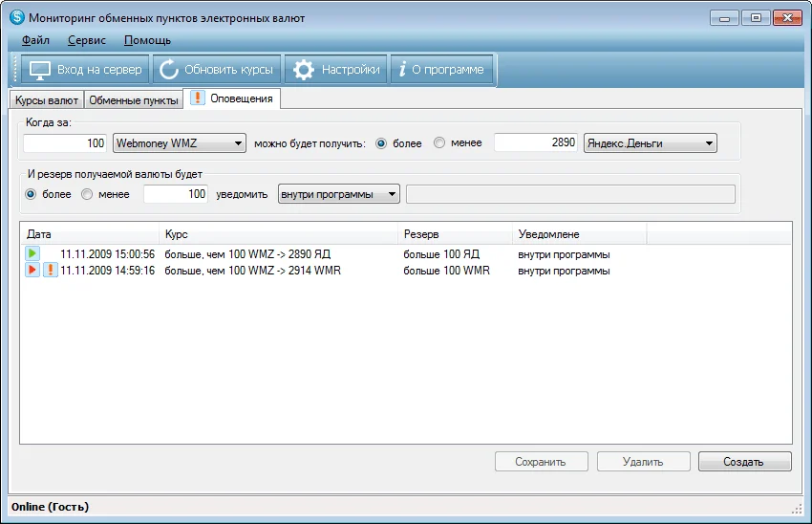Viewport: 812px width, 524px height.
Task: Click the Вход на сервер monitor icon
Action: (39, 70)
